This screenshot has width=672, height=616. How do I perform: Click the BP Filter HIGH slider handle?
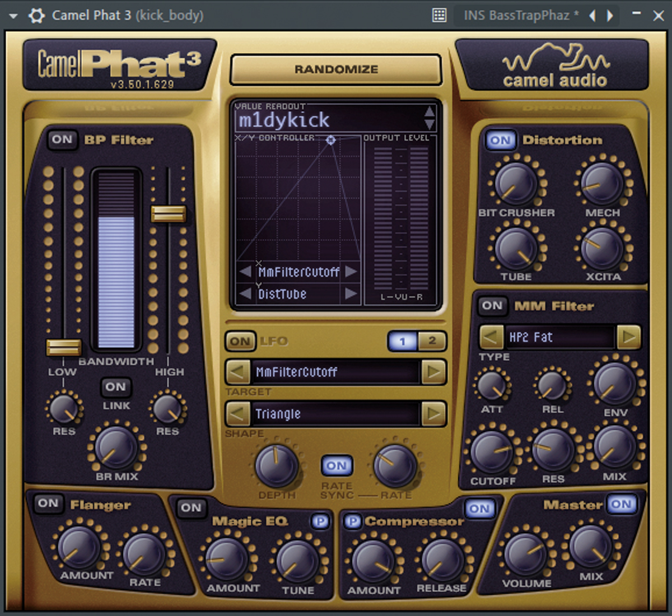tap(168, 214)
